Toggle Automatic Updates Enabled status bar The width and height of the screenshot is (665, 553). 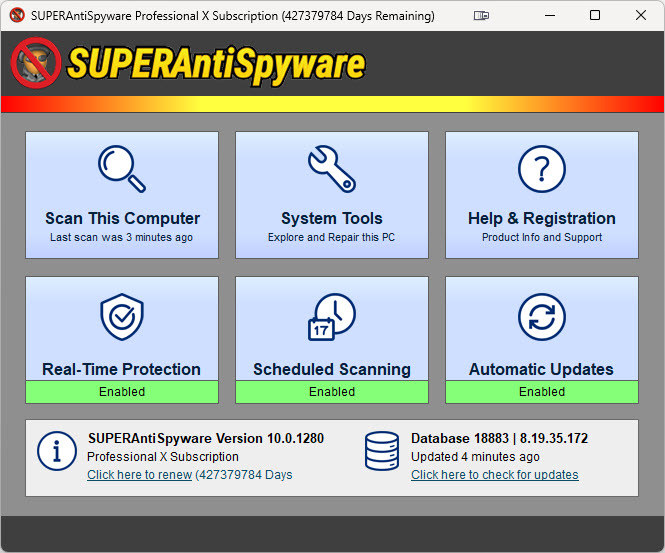541,392
